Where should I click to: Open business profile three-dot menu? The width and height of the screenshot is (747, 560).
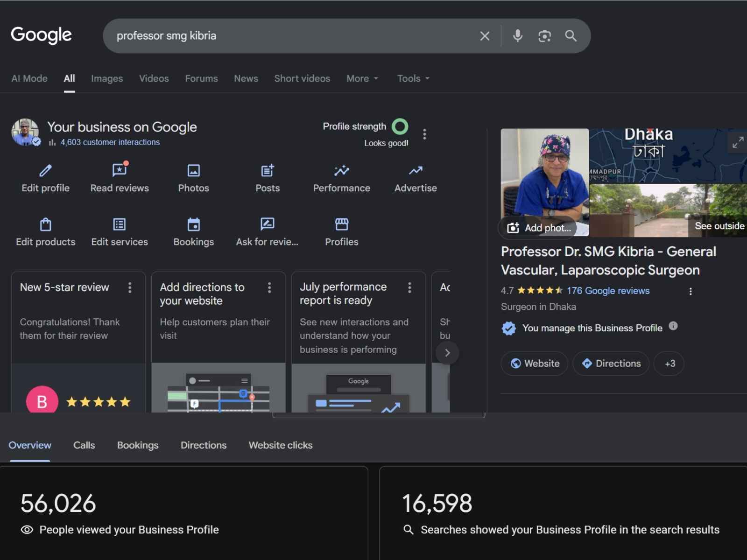pos(424,134)
